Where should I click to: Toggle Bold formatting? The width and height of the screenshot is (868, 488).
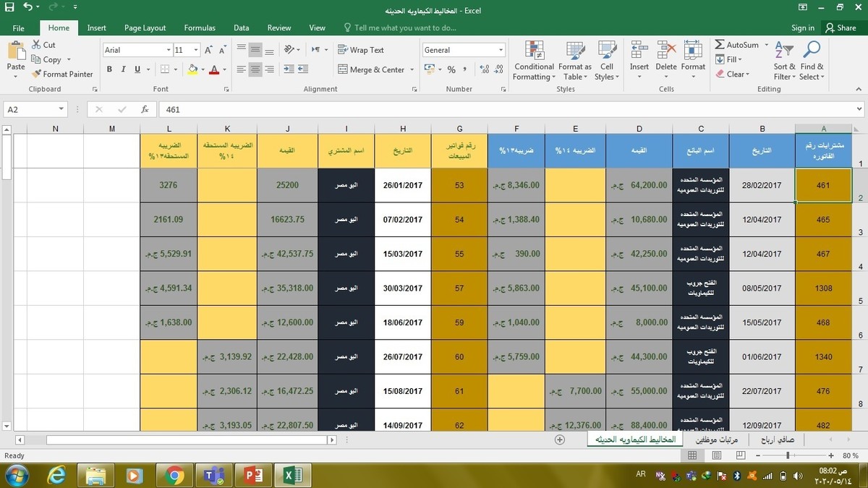pos(110,69)
